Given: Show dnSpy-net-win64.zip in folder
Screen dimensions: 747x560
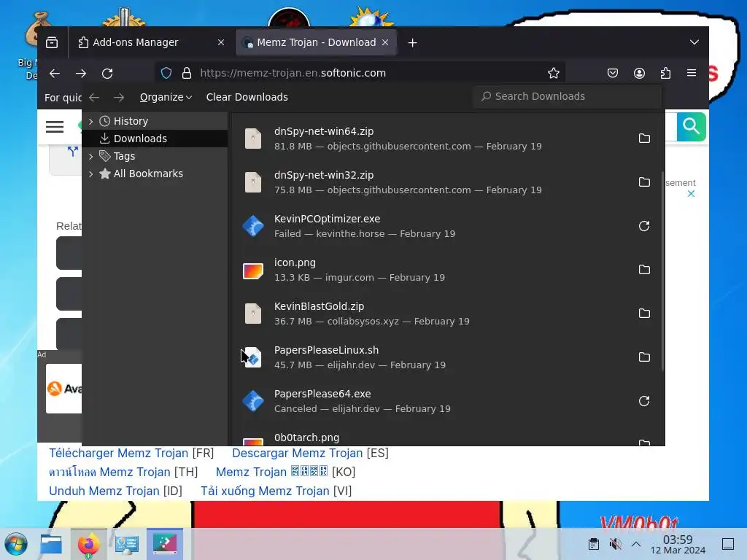Looking at the screenshot, I should click(x=644, y=139).
